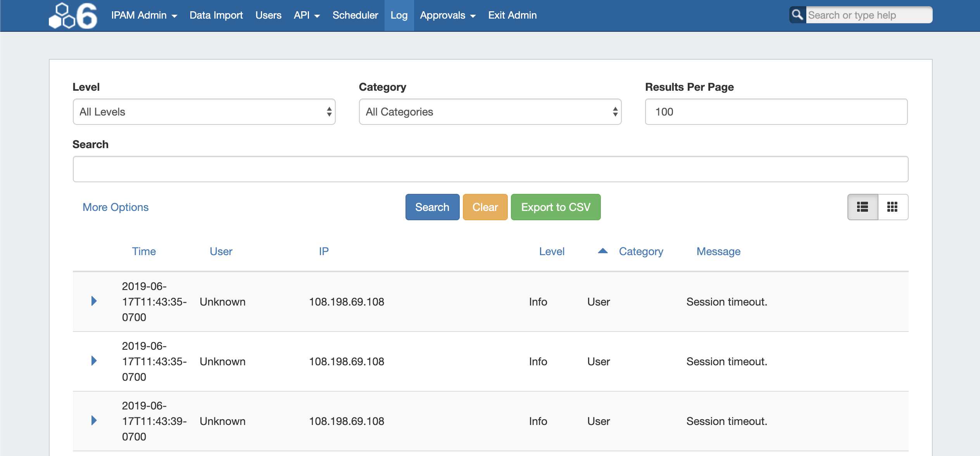
Task: Expand the 11:43:39 log entry
Action: 94,421
